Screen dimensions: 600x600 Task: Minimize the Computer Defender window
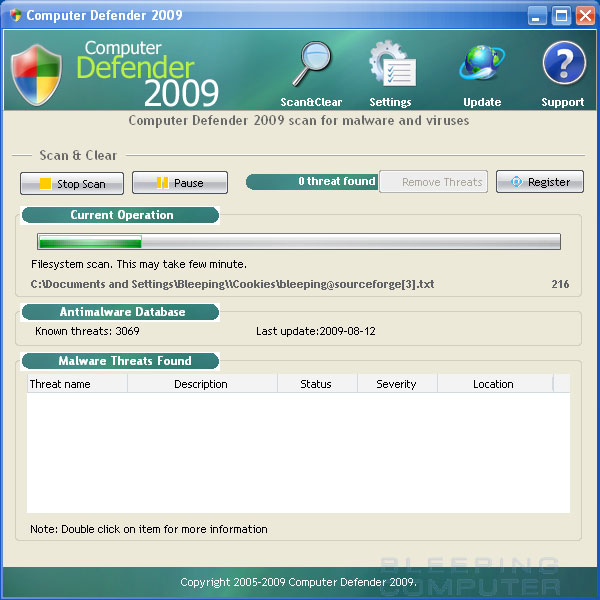click(537, 16)
